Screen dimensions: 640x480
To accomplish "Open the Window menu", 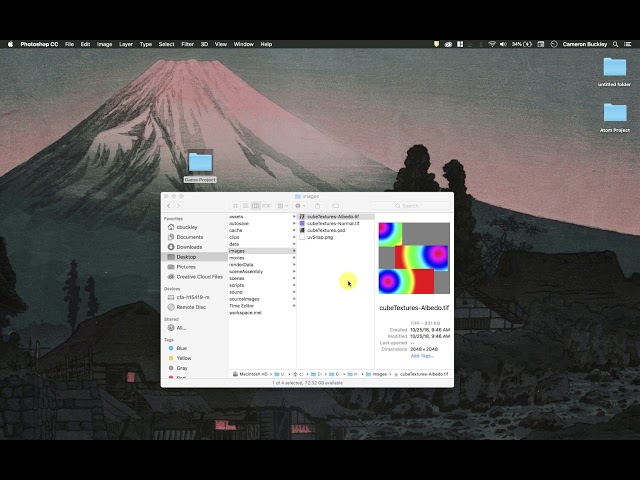I will pos(244,44).
